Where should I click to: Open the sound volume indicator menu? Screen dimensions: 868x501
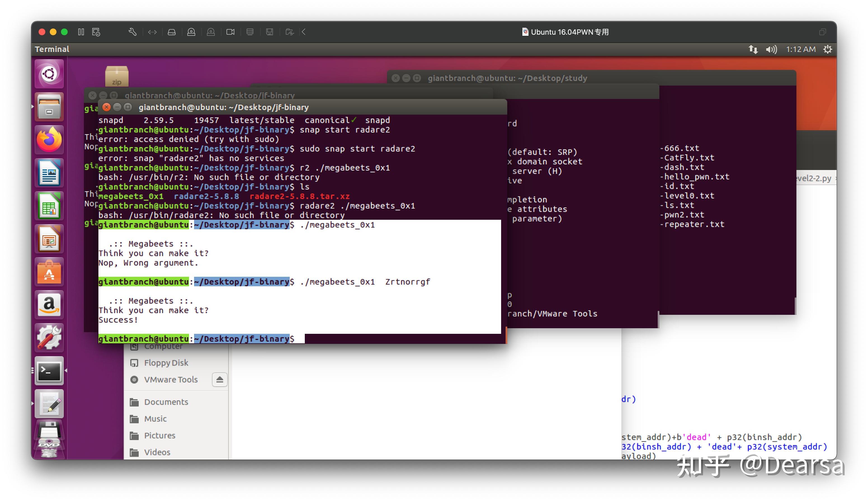[x=771, y=49]
